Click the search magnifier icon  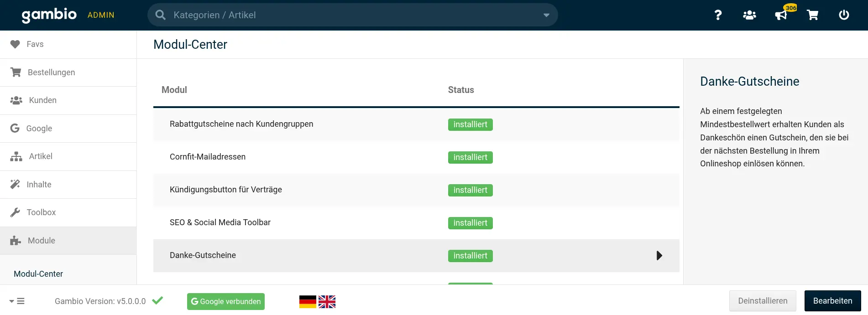pyautogui.click(x=160, y=15)
